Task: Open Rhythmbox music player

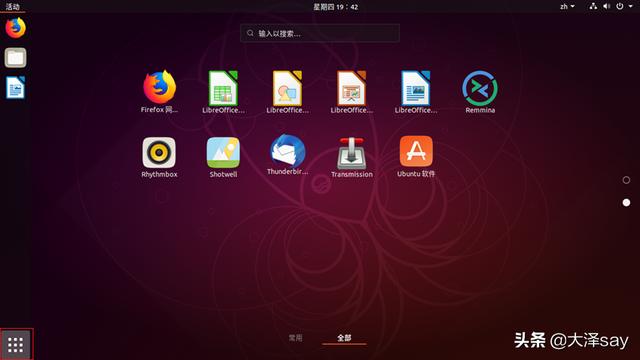Action: pyautogui.click(x=159, y=152)
